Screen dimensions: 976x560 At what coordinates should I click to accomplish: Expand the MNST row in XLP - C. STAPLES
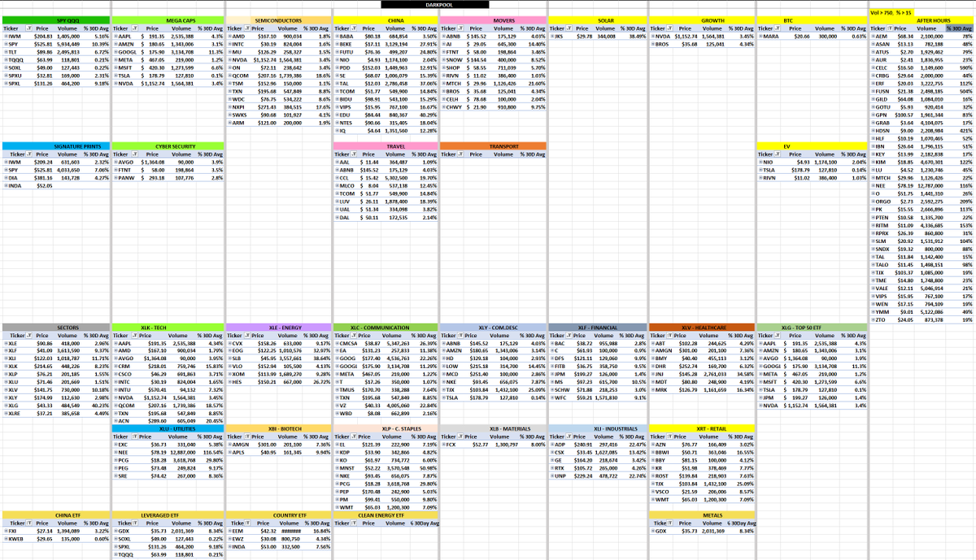[x=337, y=468]
